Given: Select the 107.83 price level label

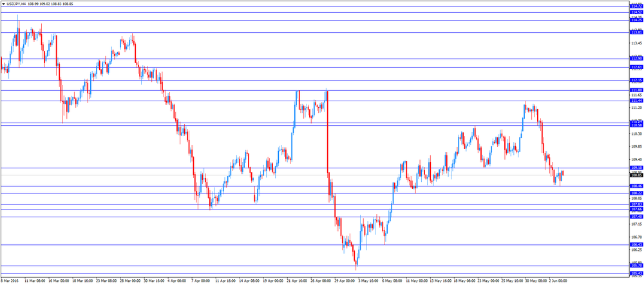Looking at the screenshot, I should tap(637, 204).
